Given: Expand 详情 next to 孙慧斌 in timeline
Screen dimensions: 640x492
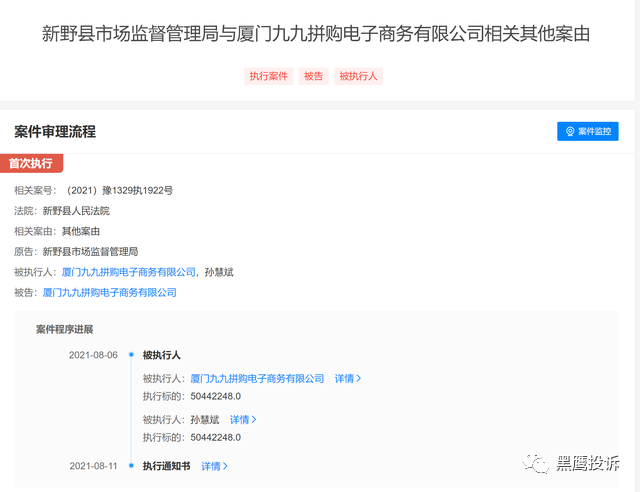Looking at the screenshot, I should [x=243, y=420].
